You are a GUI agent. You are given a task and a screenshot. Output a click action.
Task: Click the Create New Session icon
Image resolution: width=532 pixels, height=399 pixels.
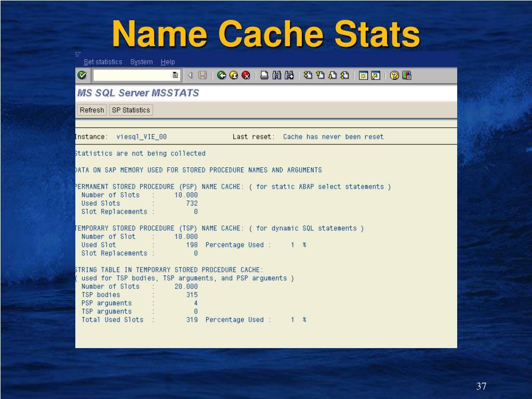click(x=363, y=75)
